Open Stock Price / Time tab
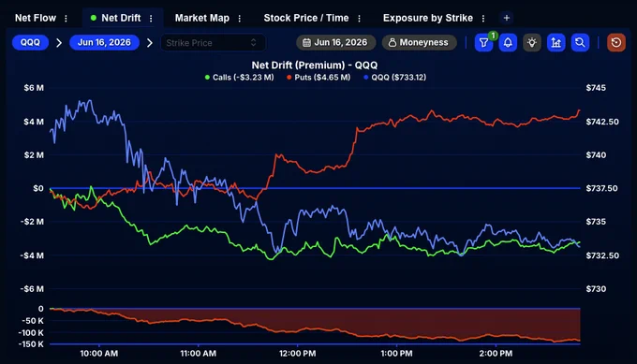The height and width of the screenshot is (364, 637). (306, 18)
